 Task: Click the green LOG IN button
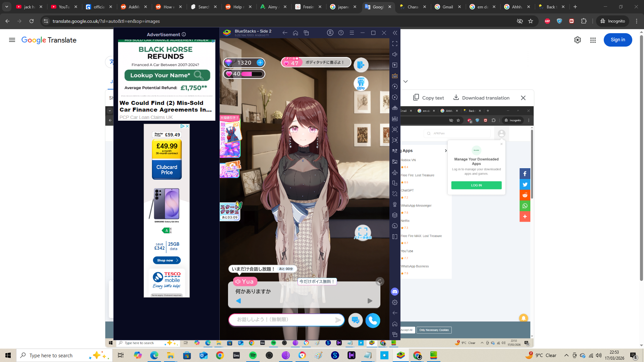(x=476, y=185)
